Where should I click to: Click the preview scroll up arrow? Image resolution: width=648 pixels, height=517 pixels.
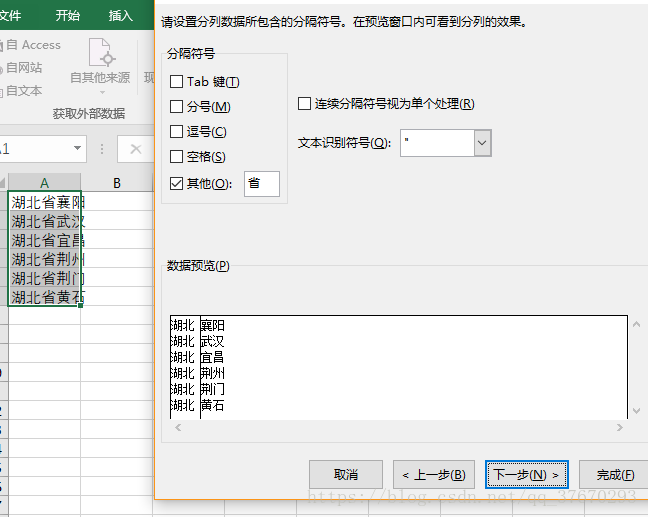636,324
